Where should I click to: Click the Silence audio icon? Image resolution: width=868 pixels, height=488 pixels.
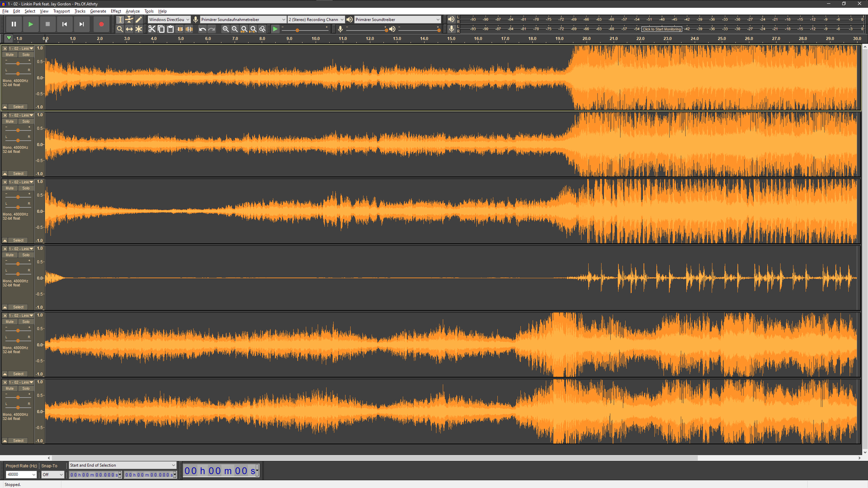[x=189, y=29]
